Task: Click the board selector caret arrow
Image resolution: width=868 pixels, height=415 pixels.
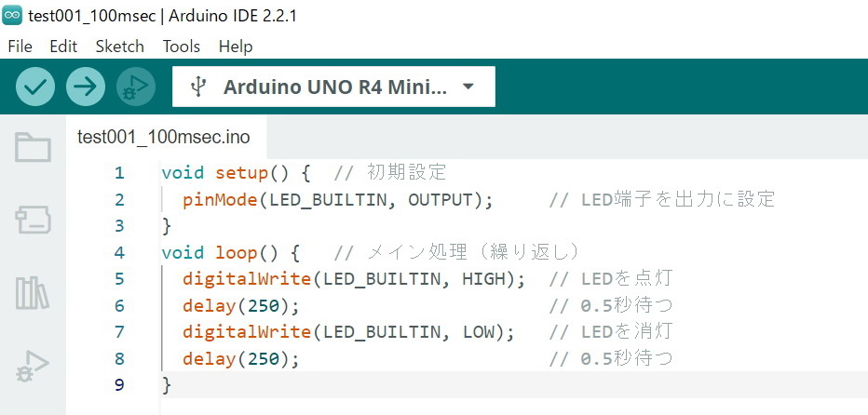Action: click(468, 87)
